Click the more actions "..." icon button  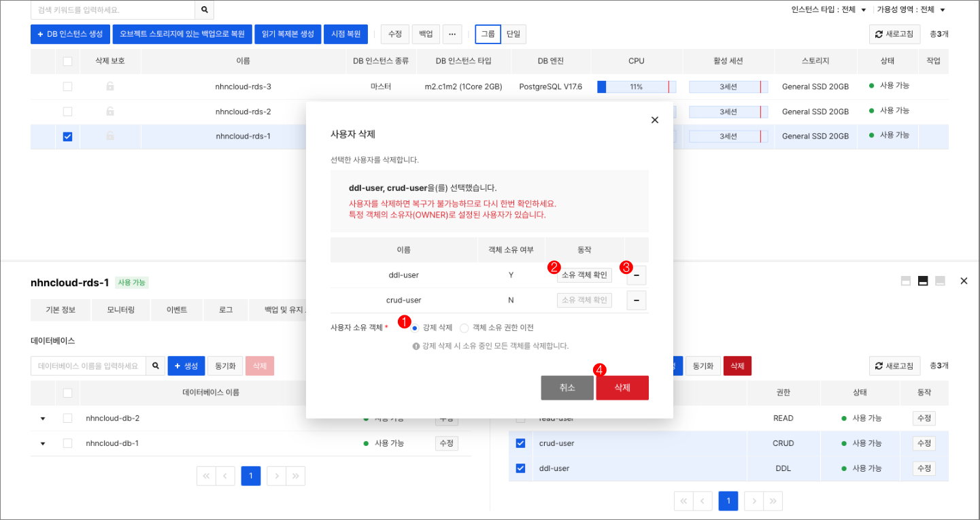tap(452, 34)
